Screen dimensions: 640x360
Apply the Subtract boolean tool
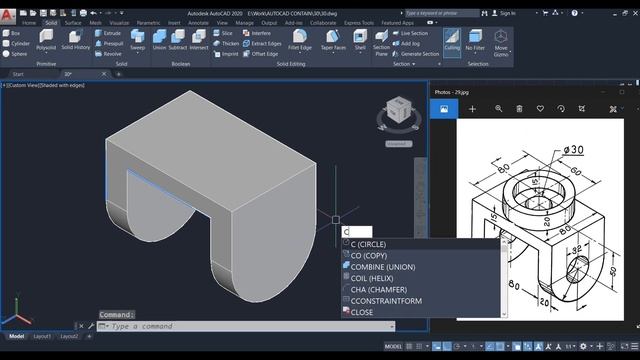tap(178, 40)
